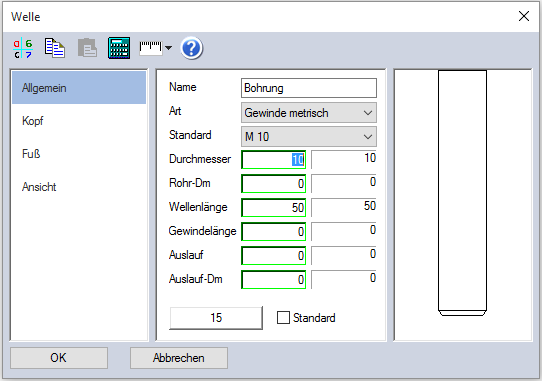The height and width of the screenshot is (381, 542).
Task: Open the calculator tool icon
Action: coord(119,48)
